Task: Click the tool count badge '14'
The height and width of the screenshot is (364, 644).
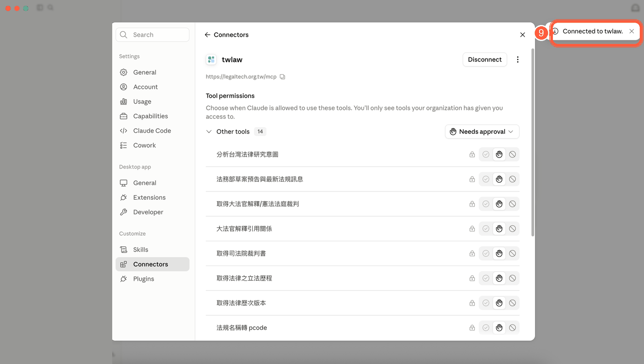Action: tap(260, 132)
